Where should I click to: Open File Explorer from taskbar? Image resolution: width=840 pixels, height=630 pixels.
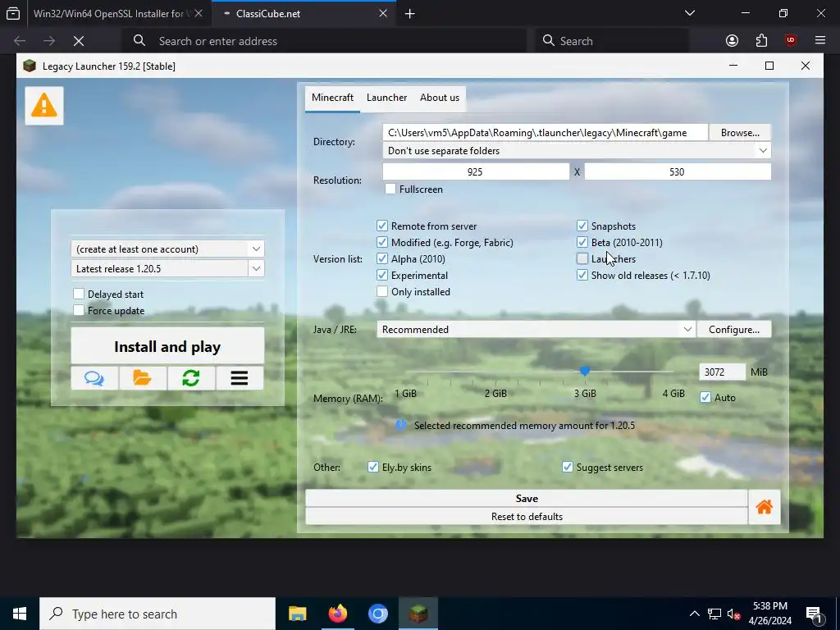coord(297,614)
